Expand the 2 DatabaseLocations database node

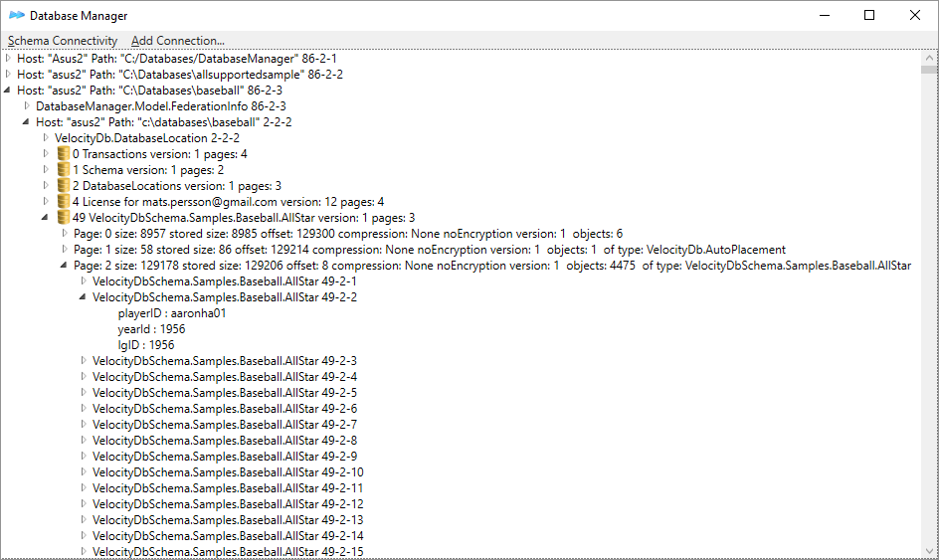(x=46, y=186)
